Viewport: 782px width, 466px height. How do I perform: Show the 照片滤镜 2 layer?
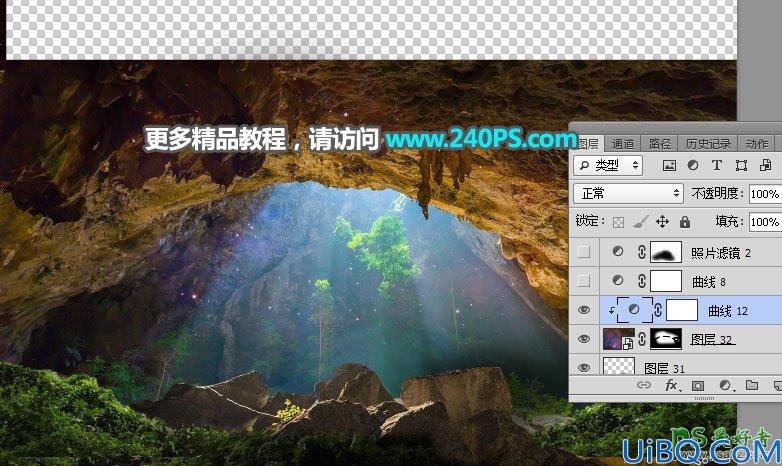[x=584, y=252]
